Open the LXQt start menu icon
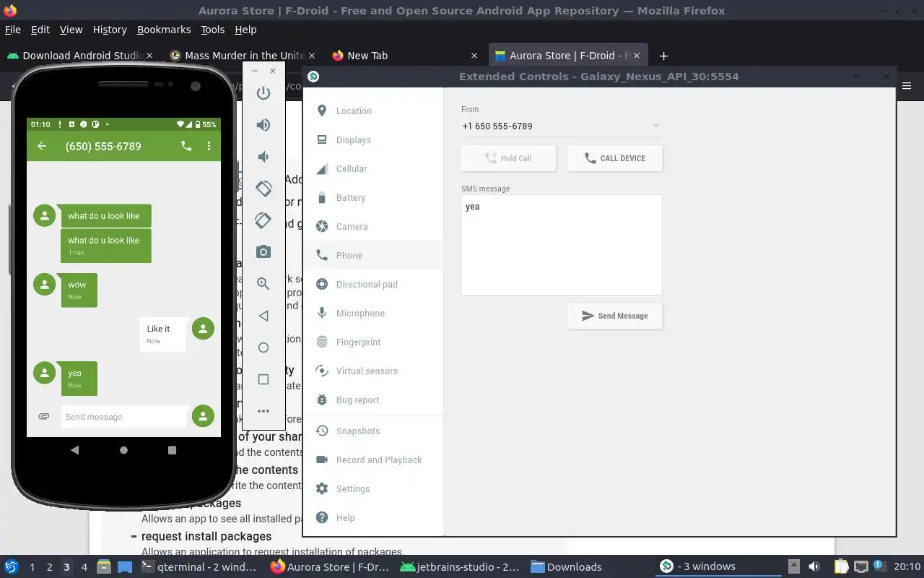Screen dimensions: 924x578 pos(12,567)
